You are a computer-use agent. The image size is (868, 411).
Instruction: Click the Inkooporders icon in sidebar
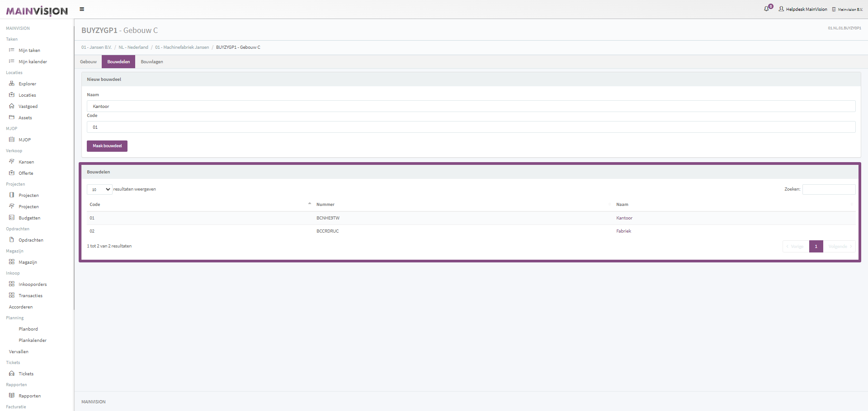[12, 284]
